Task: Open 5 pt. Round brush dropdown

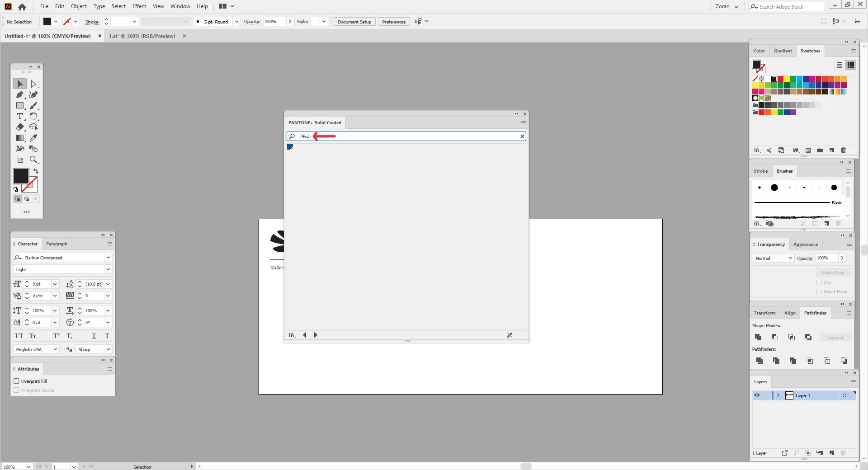Action: click(236, 22)
